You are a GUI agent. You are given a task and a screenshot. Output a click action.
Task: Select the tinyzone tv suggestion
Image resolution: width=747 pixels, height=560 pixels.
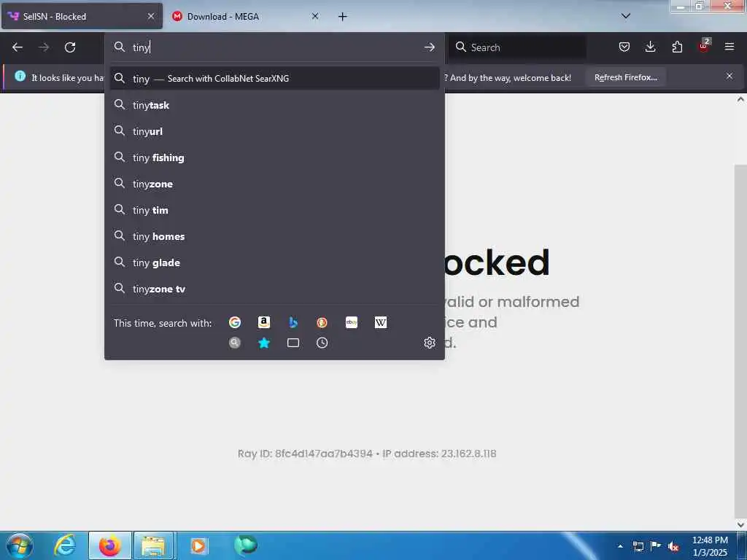[274, 289]
